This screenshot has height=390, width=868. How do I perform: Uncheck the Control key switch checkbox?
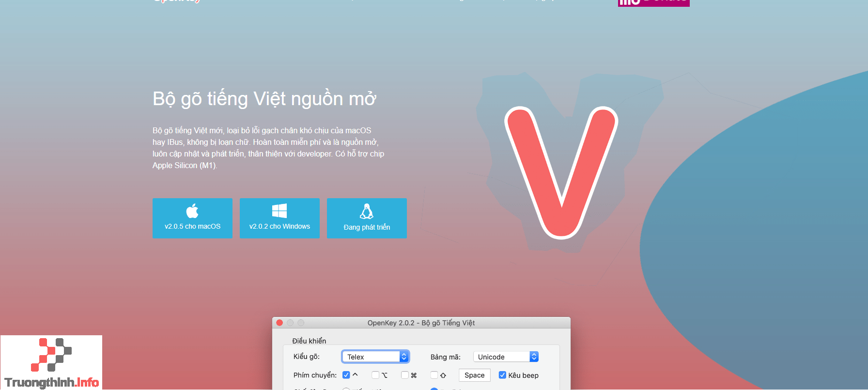point(346,375)
